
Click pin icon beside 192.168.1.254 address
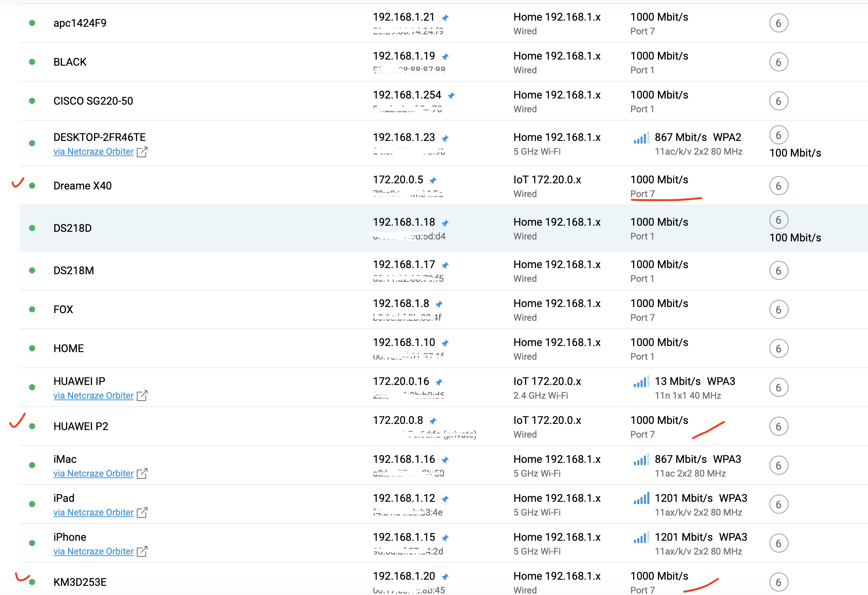pos(451,95)
